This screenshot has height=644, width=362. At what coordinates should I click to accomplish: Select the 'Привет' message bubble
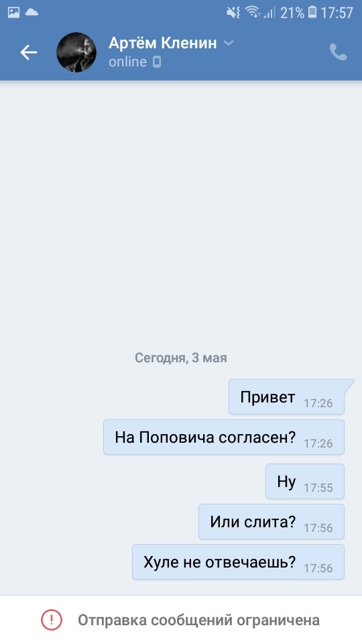click(x=286, y=396)
